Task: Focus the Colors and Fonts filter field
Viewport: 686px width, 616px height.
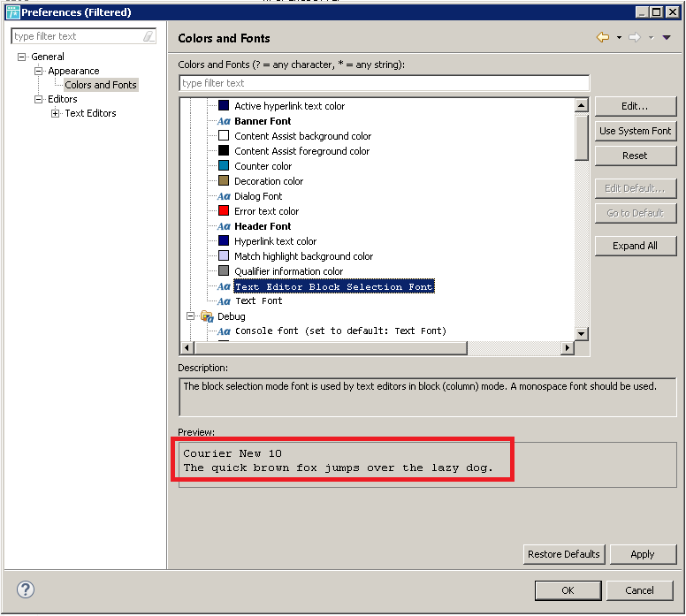Action: coord(384,83)
